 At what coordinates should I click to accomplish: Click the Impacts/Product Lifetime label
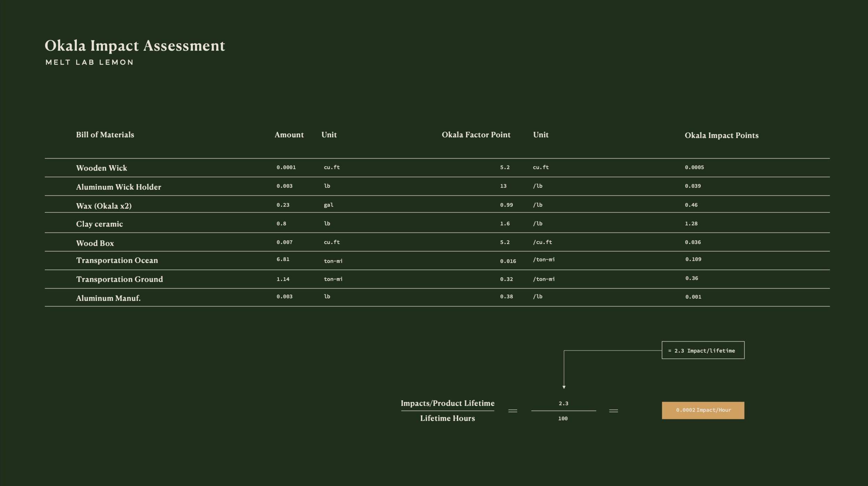pos(447,403)
